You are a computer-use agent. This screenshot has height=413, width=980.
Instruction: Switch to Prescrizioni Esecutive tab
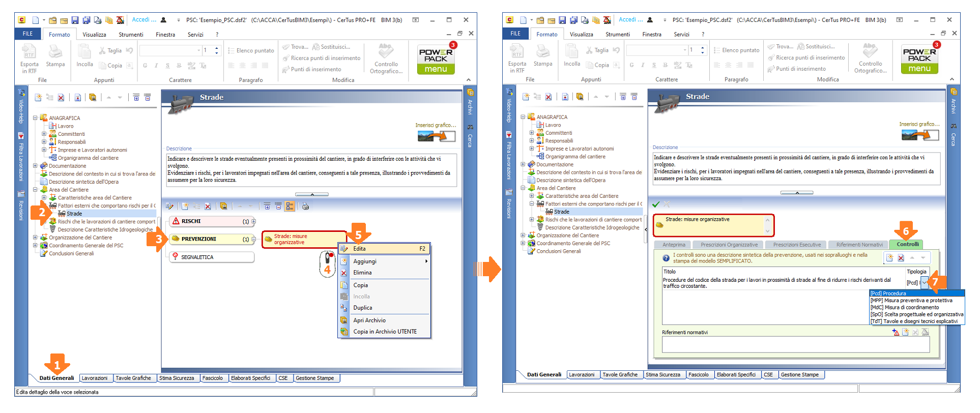tap(797, 245)
